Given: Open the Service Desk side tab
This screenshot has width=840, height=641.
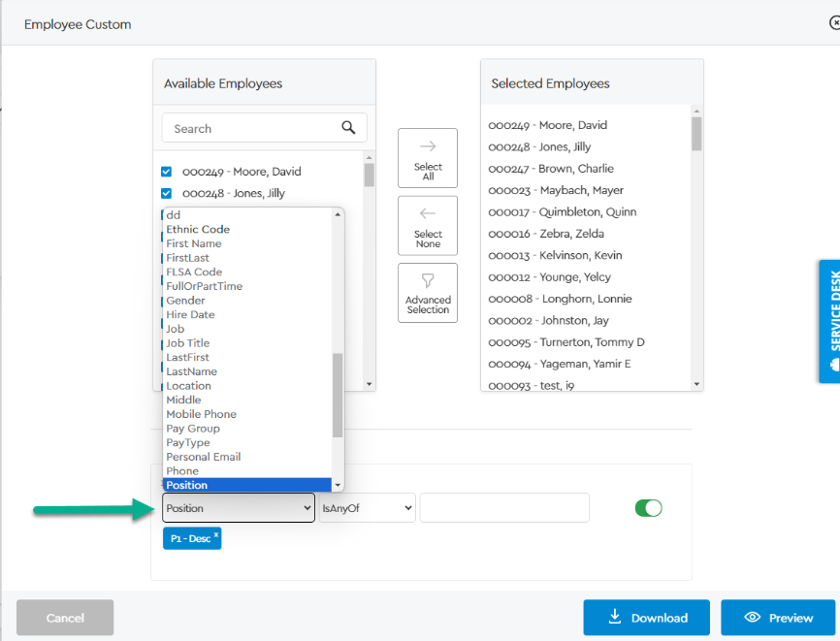Looking at the screenshot, I should pos(829,321).
